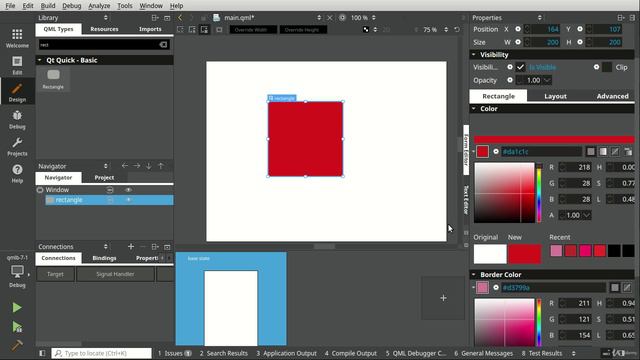Select the base state thumbnail
This screenshot has width=640, height=360.
click(231, 299)
